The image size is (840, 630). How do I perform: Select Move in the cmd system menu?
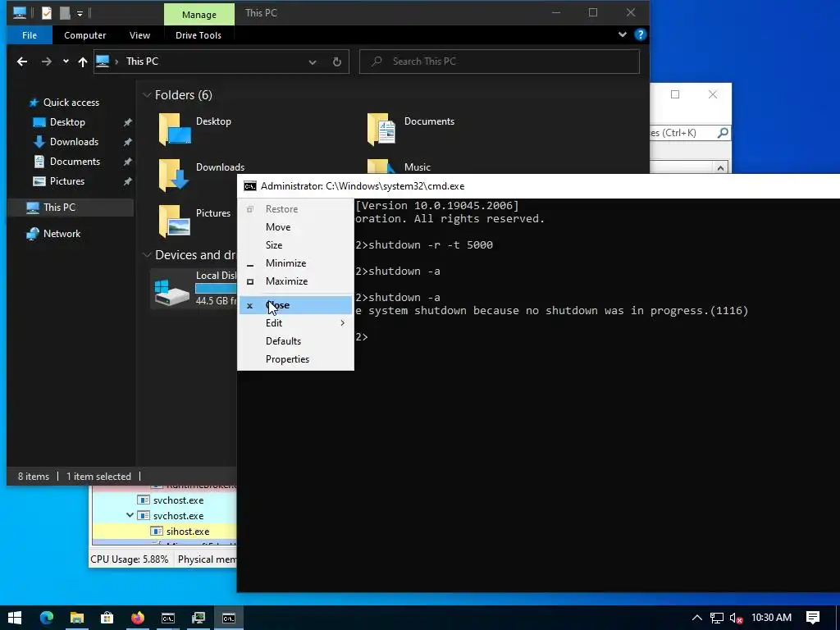pos(295,227)
